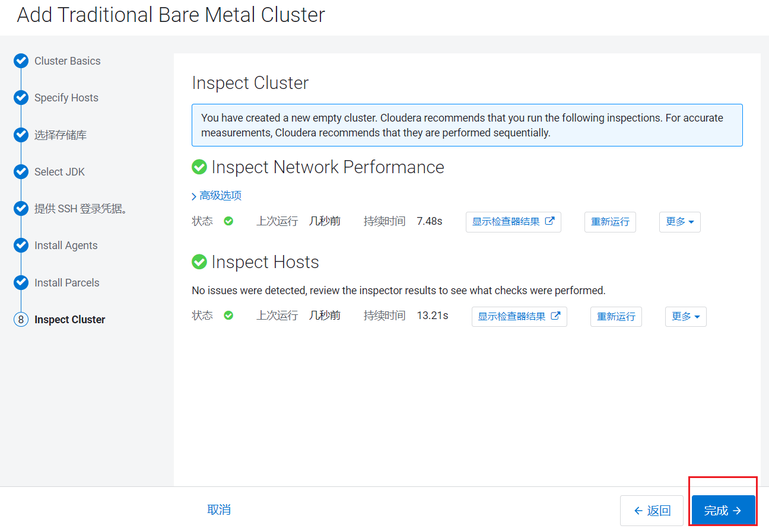Click 几秒前 in network performance row
The image size is (769, 532).
coord(325,221)
